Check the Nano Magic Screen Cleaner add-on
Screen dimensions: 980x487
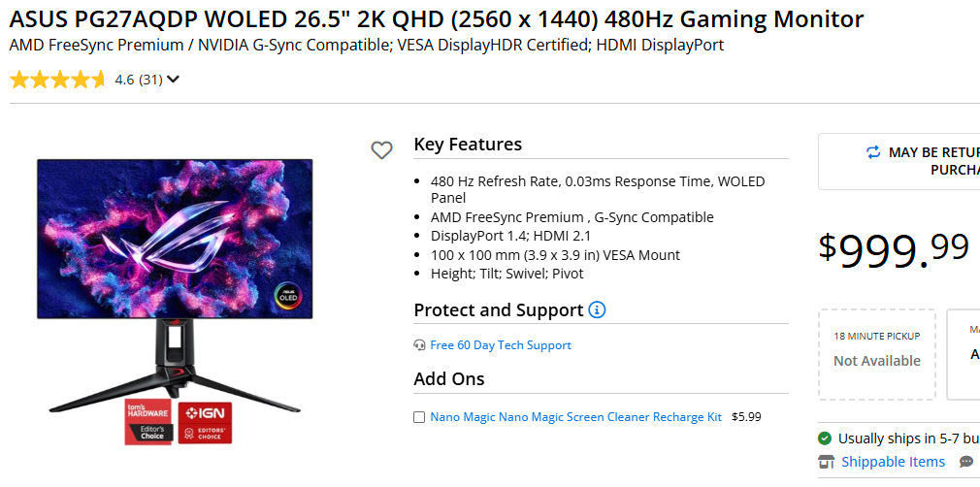[419, 417]
